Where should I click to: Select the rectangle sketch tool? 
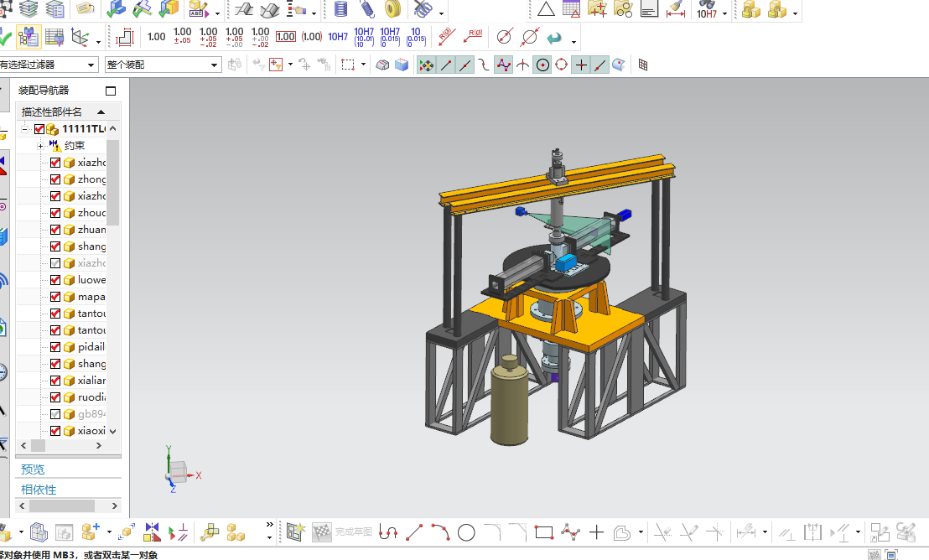coord(543,532)
